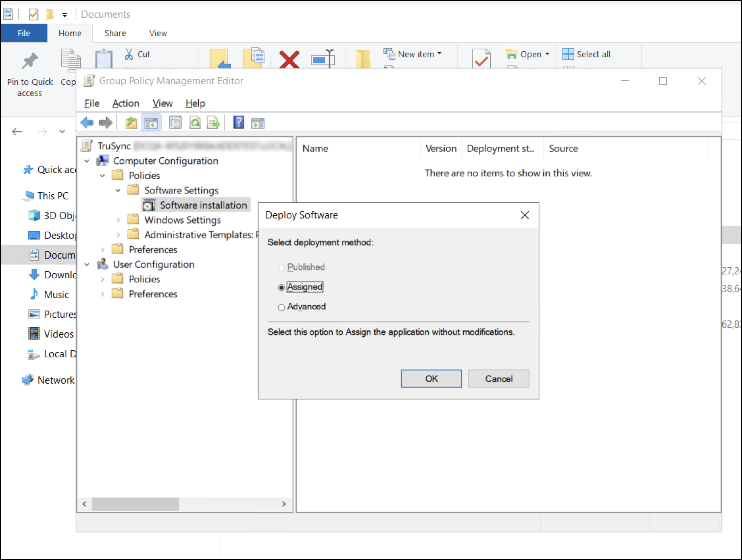The height and width of the screenshot is (560, 742).
Task: Click the tree pane horizontal scrollbar thumb
Action: click(135, 504)
